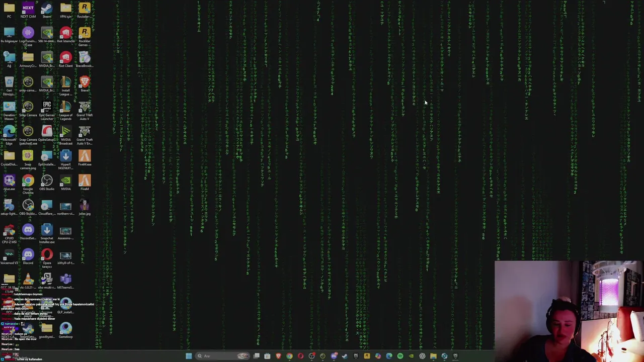Select the DiscordSetup installer icon
Screen dimensions: 644x362
(x=28, y=232)
